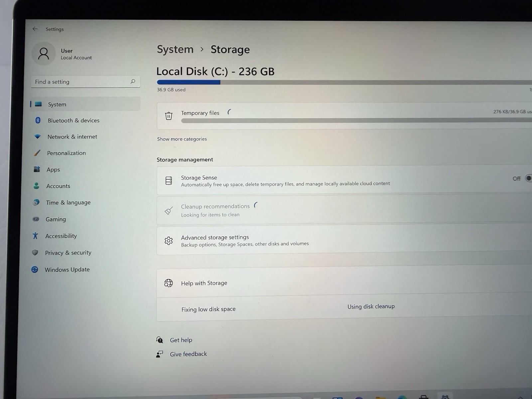Click the Give feedback icon
The height and width of the screenshot is (399, 532).
point(160,354)
